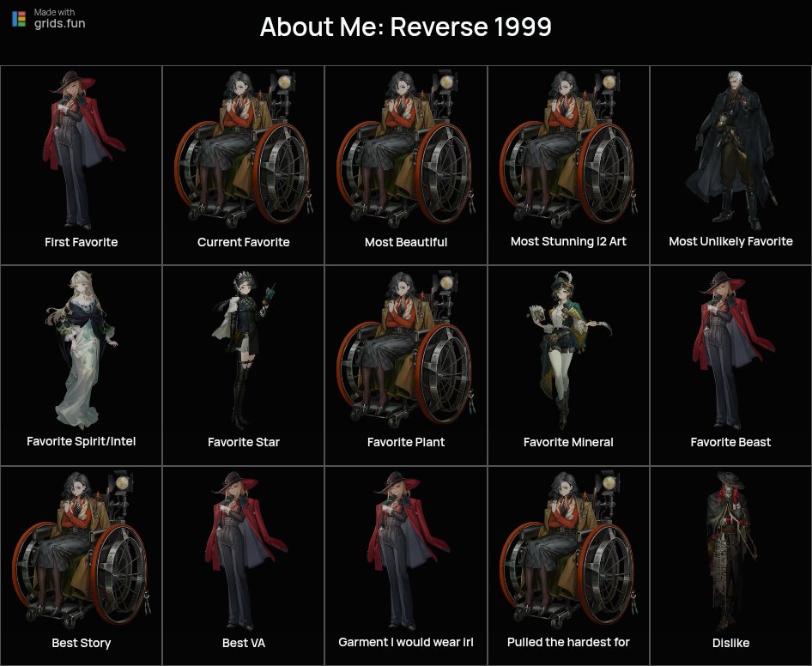
Task: Click the 'Garment I would wear irl' label
Action: tap(406, 642)
